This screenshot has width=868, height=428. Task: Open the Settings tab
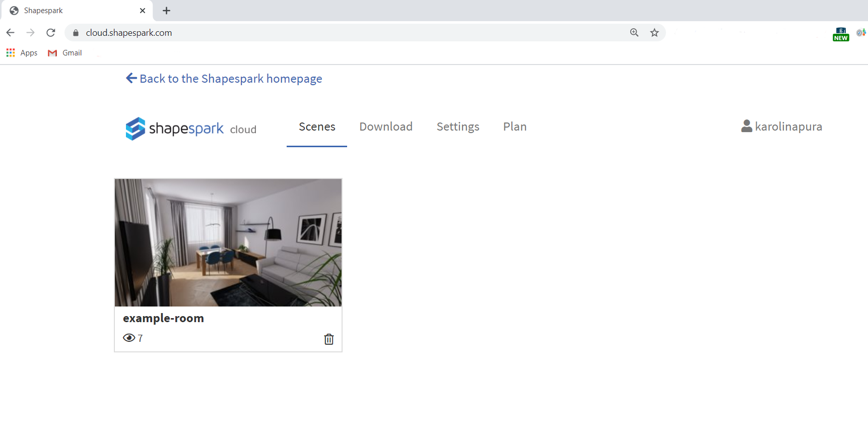point(457,127)
